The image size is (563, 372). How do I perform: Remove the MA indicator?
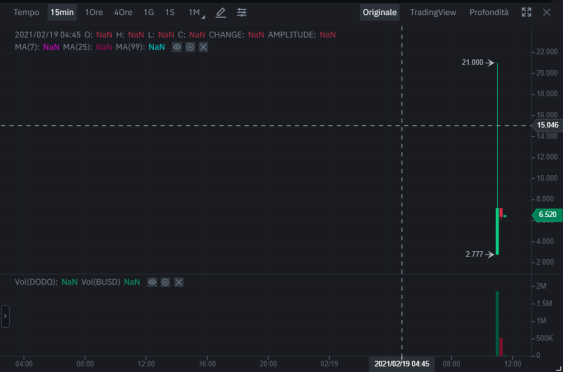click(203, 47)
